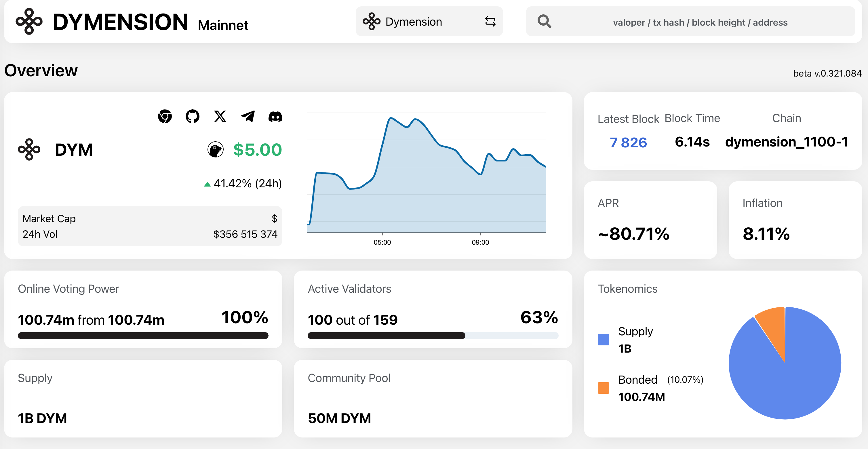Click the swap arrows icon in chain selector
Viewport: 868px width, 449px height.
click(x=490, y=22)
